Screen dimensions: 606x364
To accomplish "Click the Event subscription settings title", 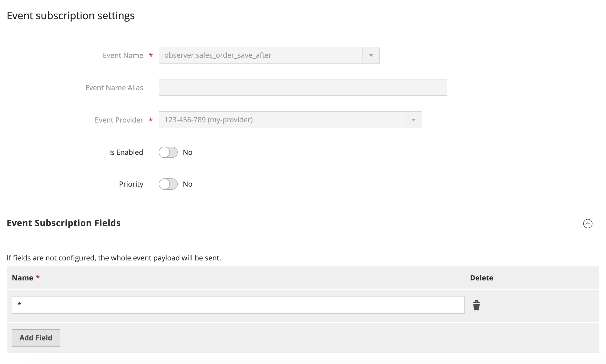I will click(x=70, y=16).
